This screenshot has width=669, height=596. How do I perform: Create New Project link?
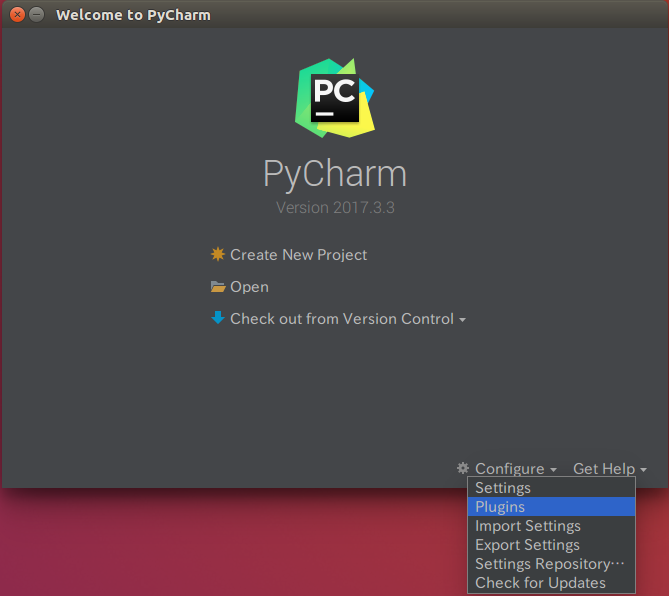[298, 255]
